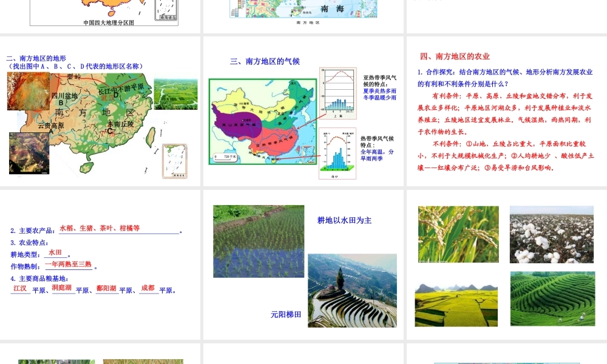Click the flooded rice paddy photo
The width and height of the screenshot is (607, 364).
tap(259, 241)
